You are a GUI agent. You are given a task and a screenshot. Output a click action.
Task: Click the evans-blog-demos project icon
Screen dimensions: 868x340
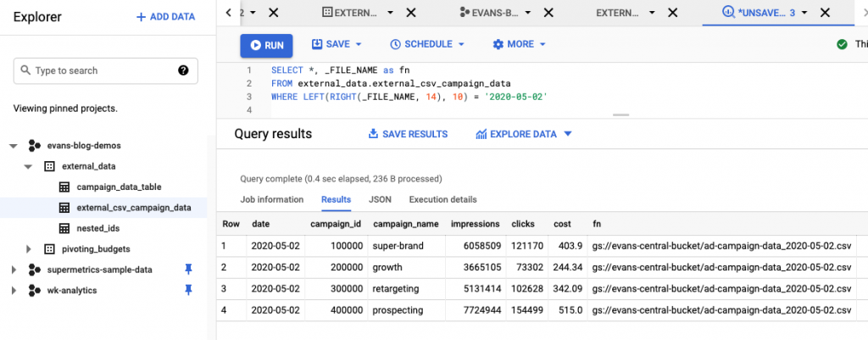[34, 146]
